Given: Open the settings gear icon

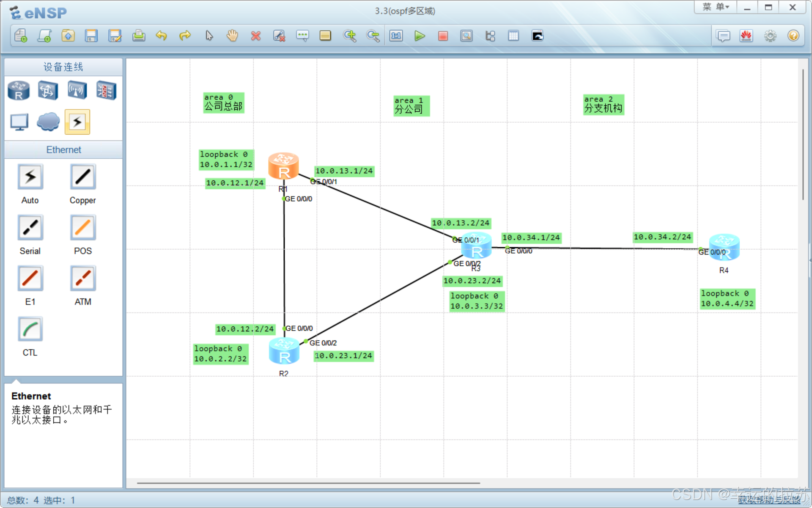Looking at the screenshot, I should (770, 36).
